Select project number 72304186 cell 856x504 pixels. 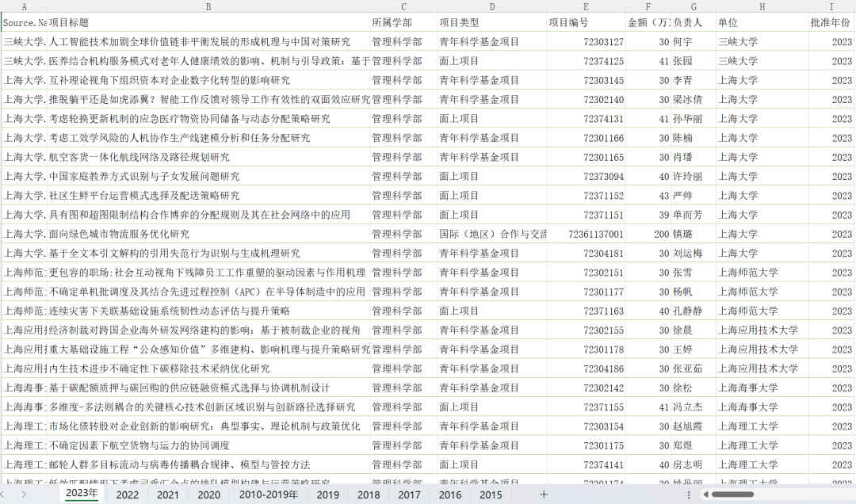[586, 368]
